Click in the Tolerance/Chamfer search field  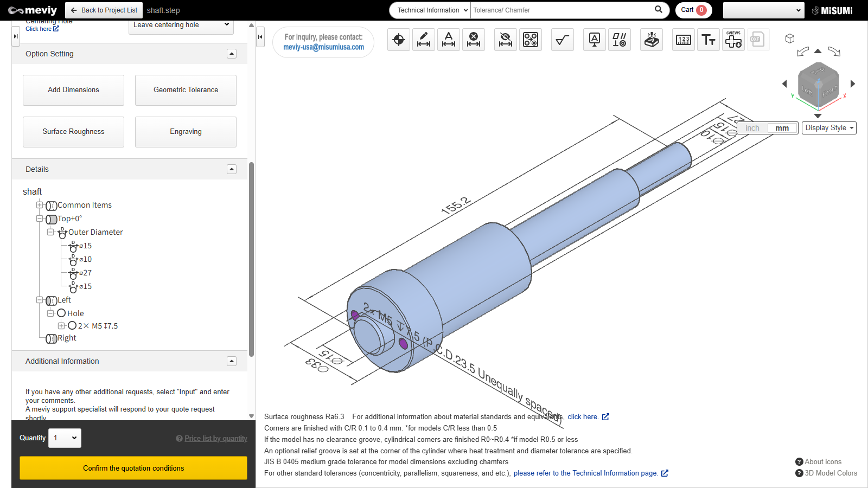(561, 10)
